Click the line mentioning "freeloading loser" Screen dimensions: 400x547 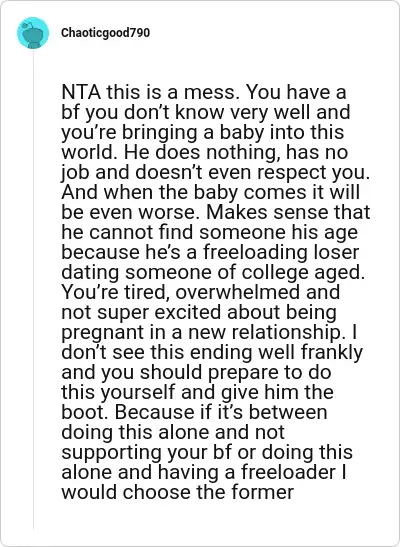click(x=210, y=252)
